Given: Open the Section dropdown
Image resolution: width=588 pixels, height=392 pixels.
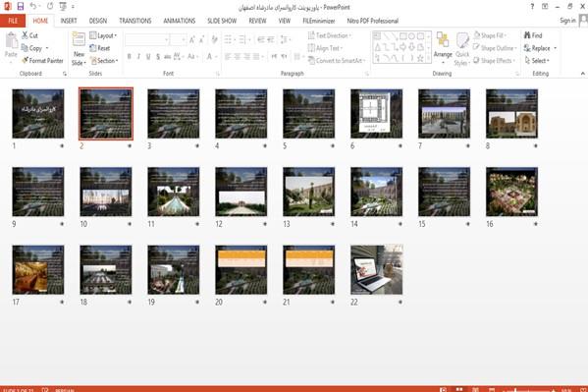Looking at the screenshot, I should [x=104, y=61].
